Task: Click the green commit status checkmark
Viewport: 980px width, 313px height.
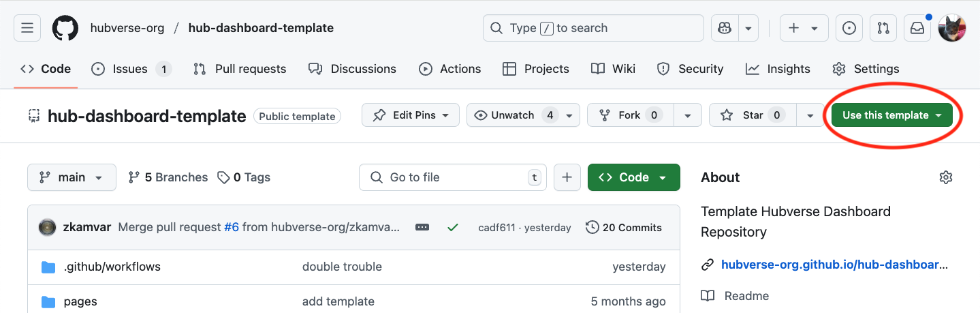Action: point(452,227)
